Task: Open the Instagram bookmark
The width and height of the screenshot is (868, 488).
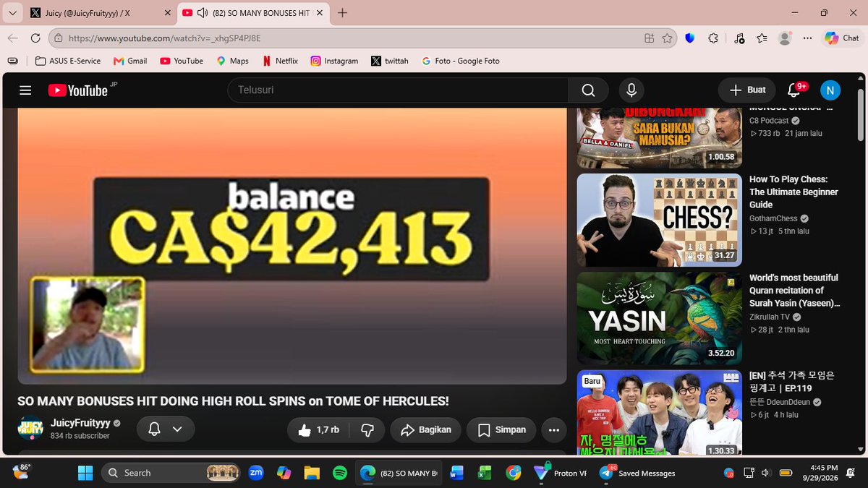Action: (334, 61)
